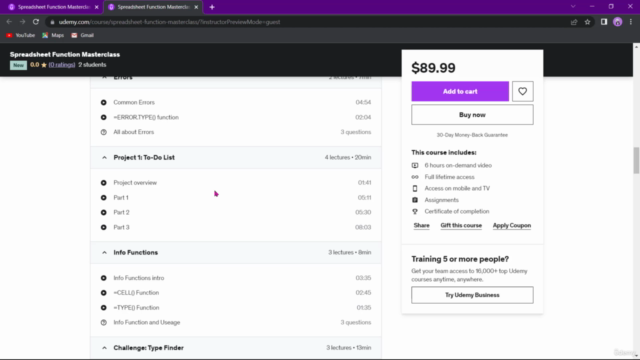Open a new browser tab
The image size is (640, 360).
(212, 7)
